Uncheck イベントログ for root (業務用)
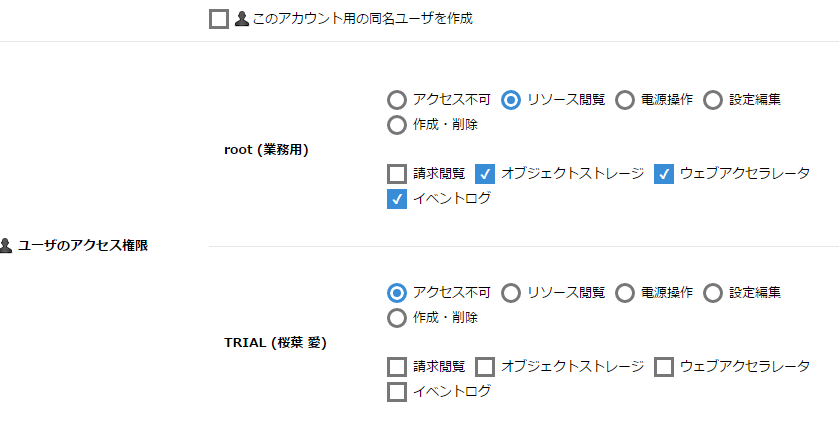Viewport: 839px width, 430px height. [x=396, y=199]
